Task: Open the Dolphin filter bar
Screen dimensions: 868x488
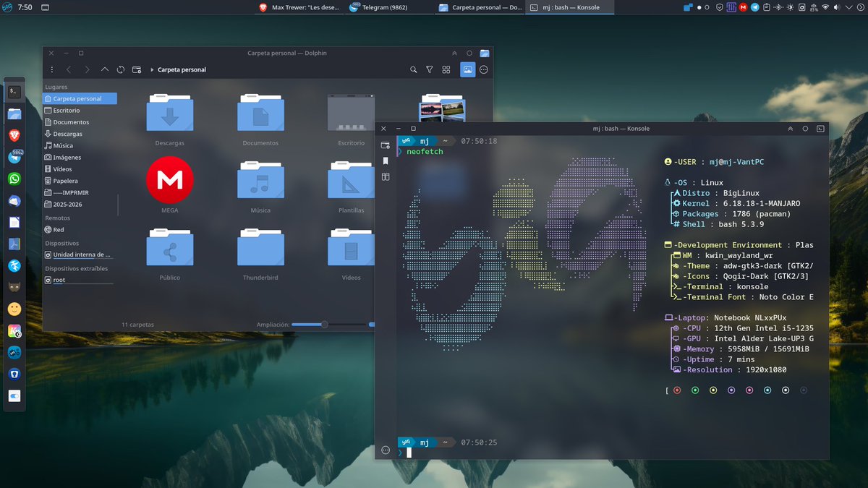Action: click(430, 69)
